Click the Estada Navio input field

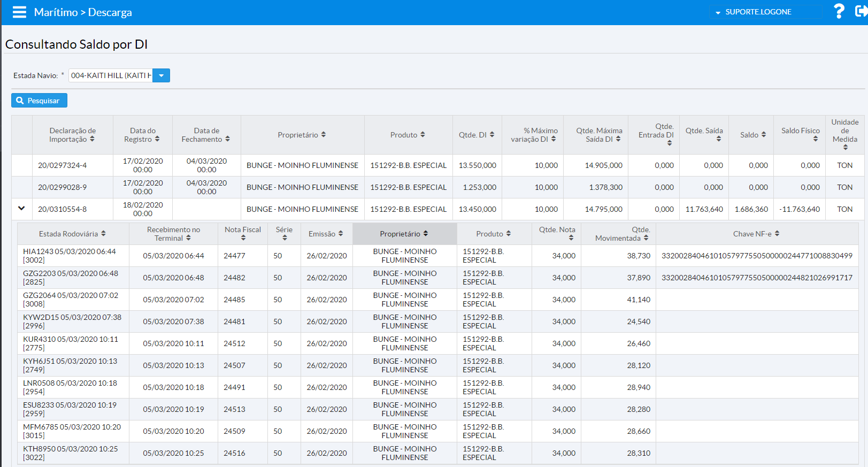(111, 75)
